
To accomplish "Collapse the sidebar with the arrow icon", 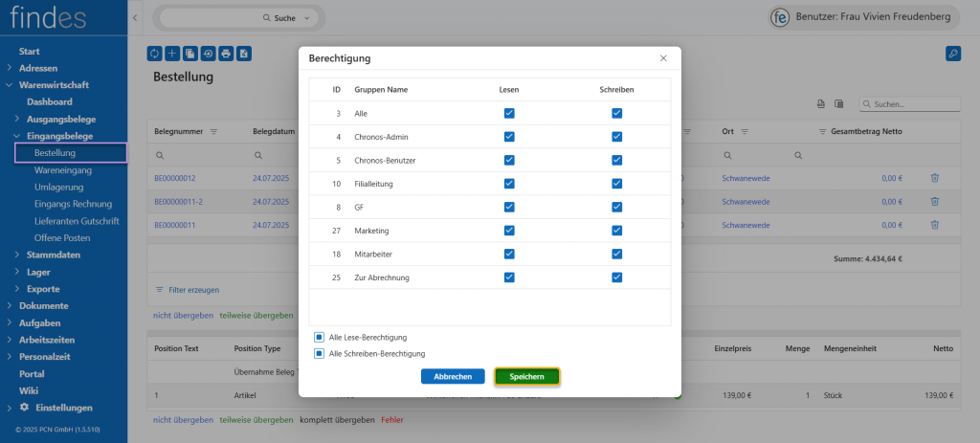I will [x=135, y=18].
